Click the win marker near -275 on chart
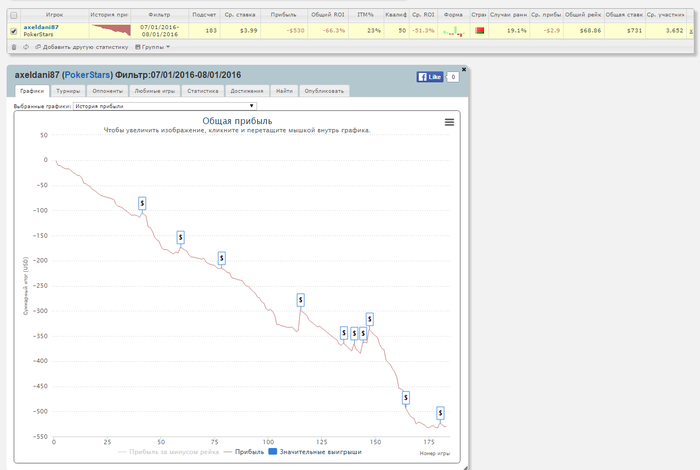 click(300, 300)
